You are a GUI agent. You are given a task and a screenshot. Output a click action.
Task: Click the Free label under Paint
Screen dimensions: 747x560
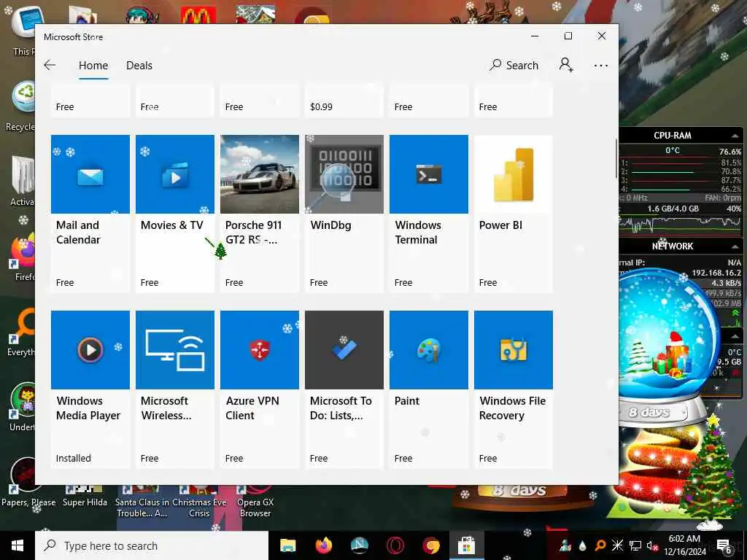pos(403,458)
